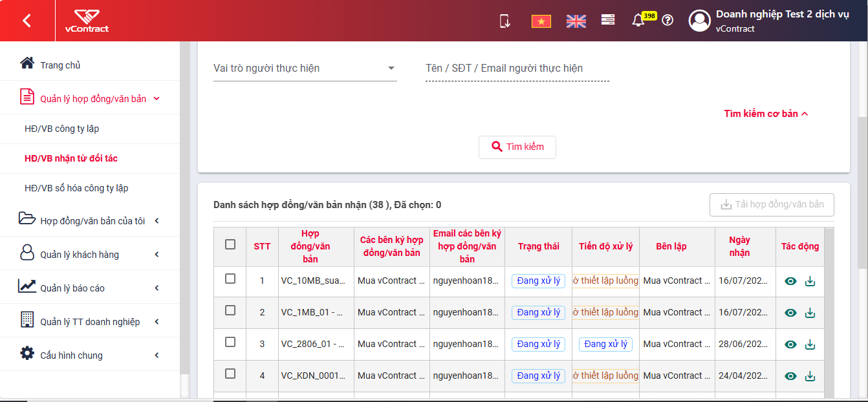Expand Quản lý TT doanh nghiệp chevron

157,322
